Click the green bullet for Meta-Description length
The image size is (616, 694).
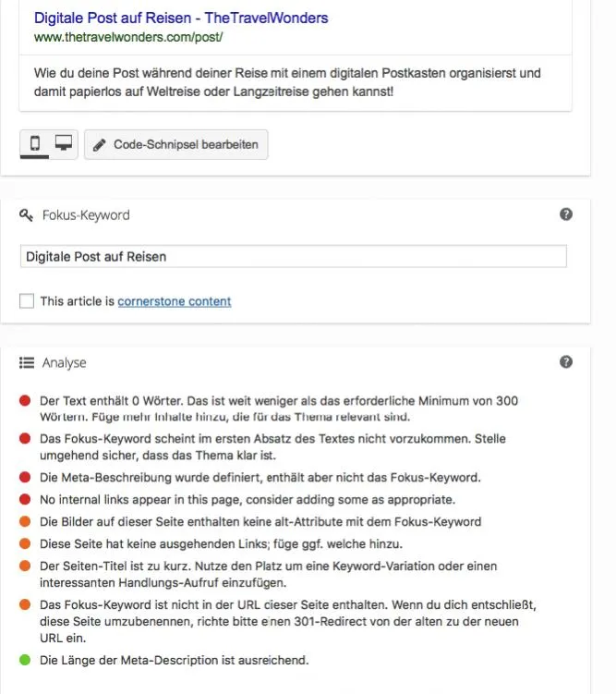pyautogui.click(x=25, y=660)
